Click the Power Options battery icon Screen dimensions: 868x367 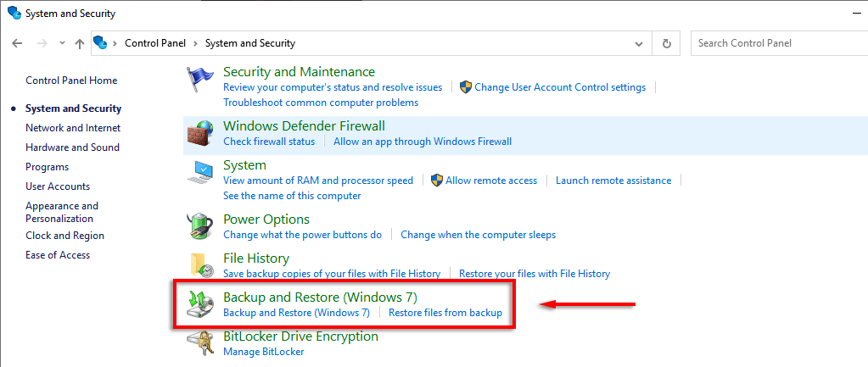200,226
